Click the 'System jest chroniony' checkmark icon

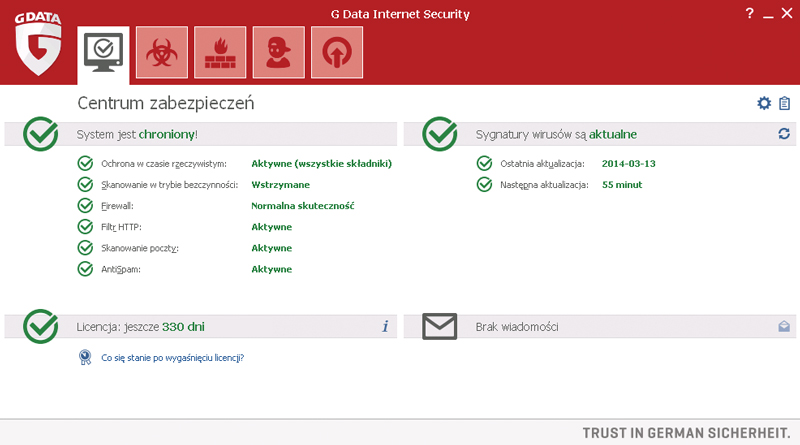pyautogui.click(x=40, y=134)
